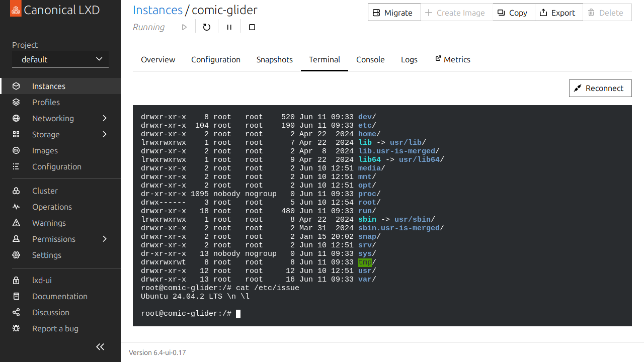
Task: Click the Settings gear icon
Action: pos(16,255)
